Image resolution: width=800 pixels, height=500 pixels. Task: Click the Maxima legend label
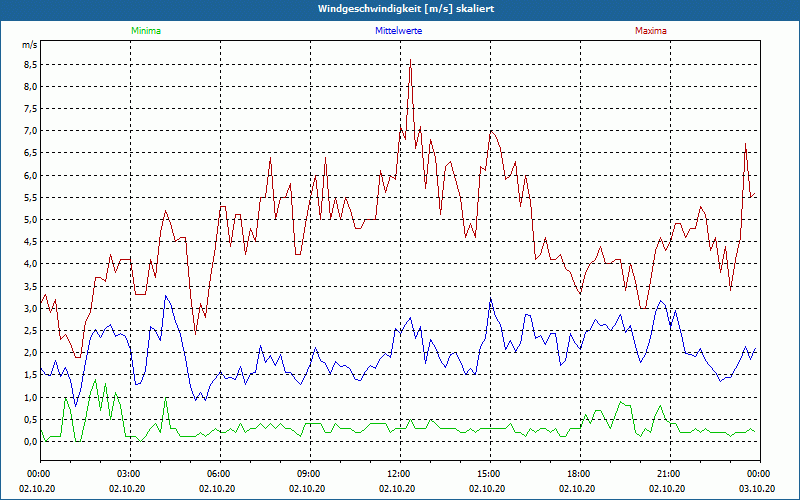pyautogui.click(x=651, y=31)
